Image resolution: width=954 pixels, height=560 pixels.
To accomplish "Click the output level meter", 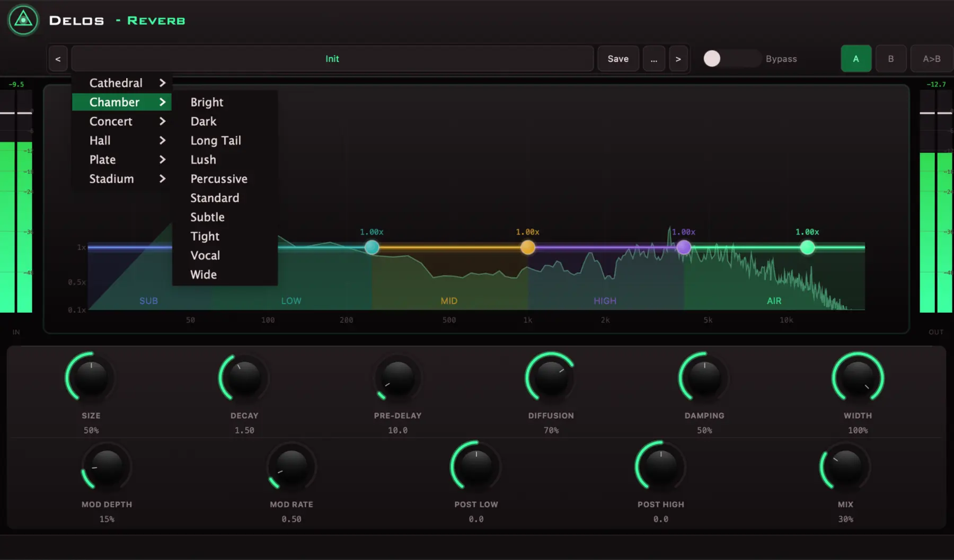I will click(937, 201).
